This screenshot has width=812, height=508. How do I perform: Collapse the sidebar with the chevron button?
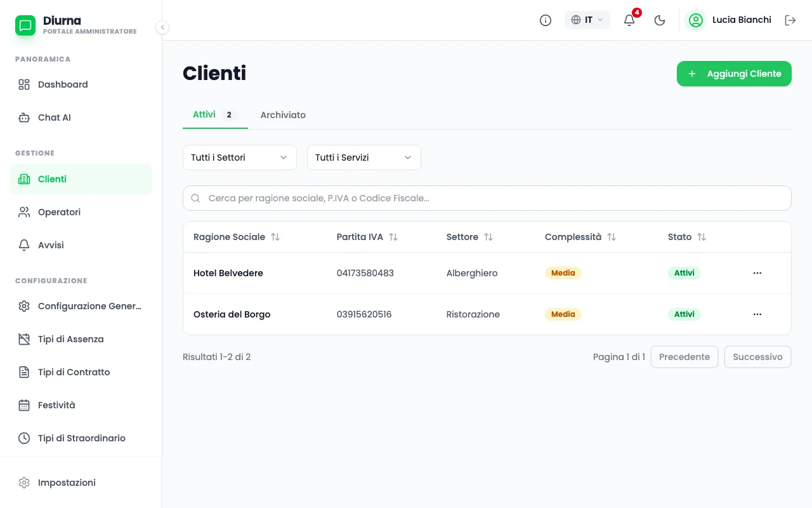(162, 27)
